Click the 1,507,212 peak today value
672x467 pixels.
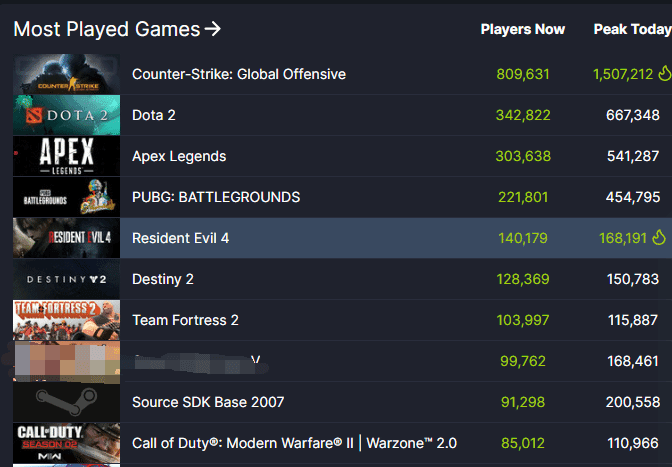tap(623, 74)
